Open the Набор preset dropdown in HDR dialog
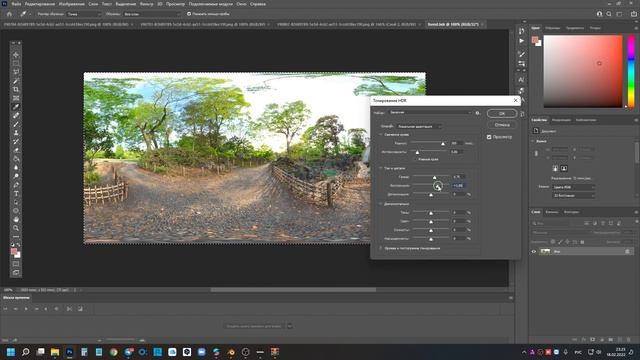 click(430, 113)
